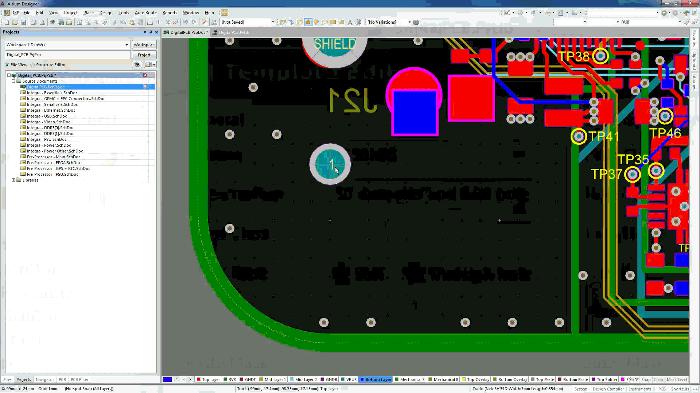Click the Design Compiler status bar button
The height and width of the screenshot is (393, 700).
608,389
